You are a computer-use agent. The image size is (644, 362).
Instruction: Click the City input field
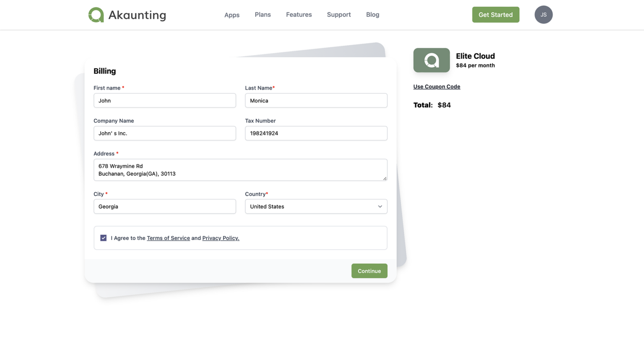[x=165, y=207]
